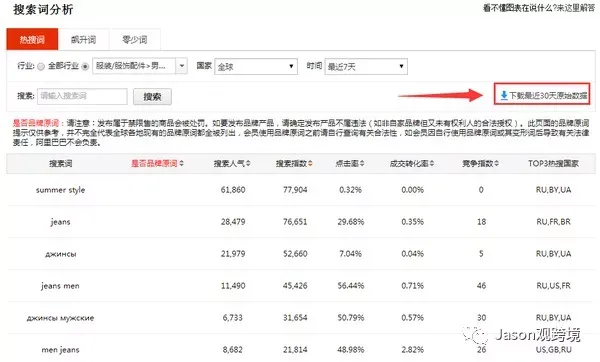Open the 零少词 tab
This screenshot has width=600, height=362.
(135, 39)
